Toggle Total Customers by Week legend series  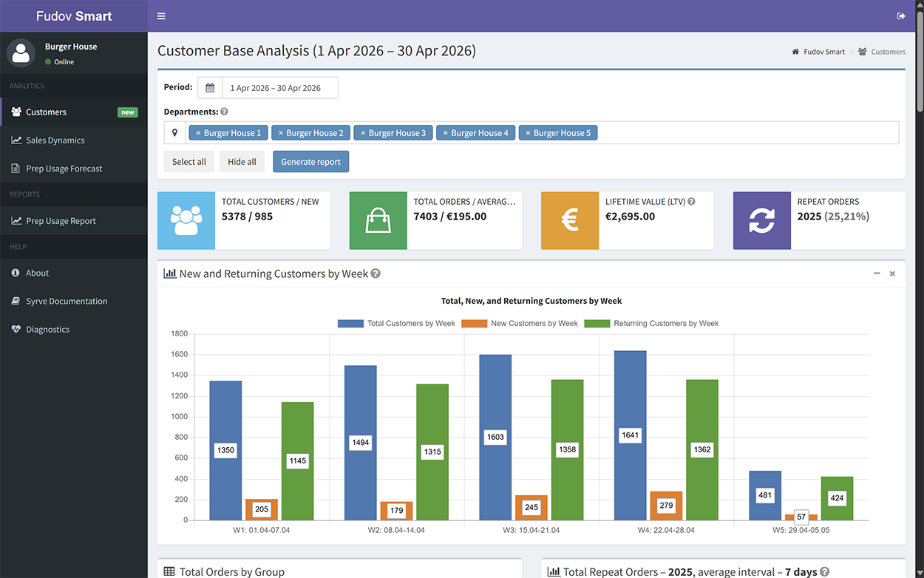396,323
